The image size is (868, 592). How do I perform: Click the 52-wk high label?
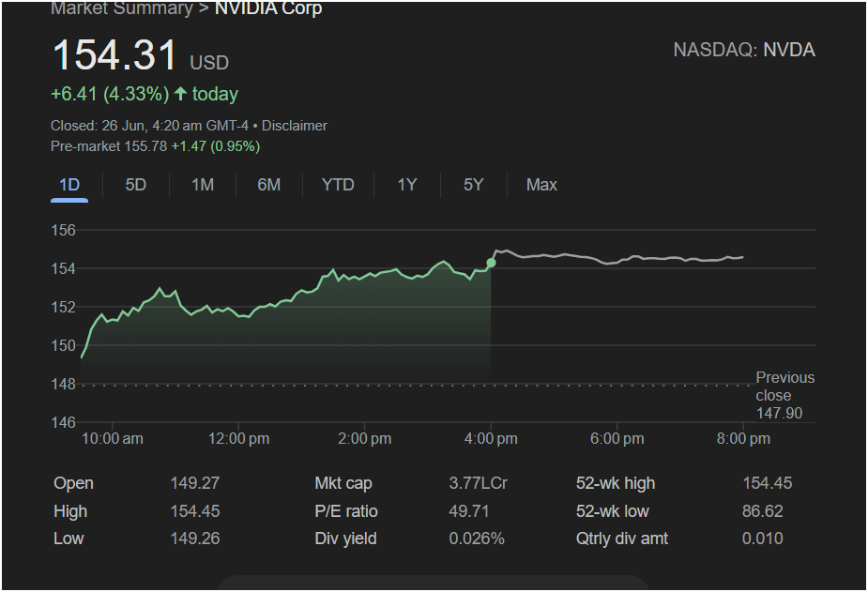pos(616,483)
